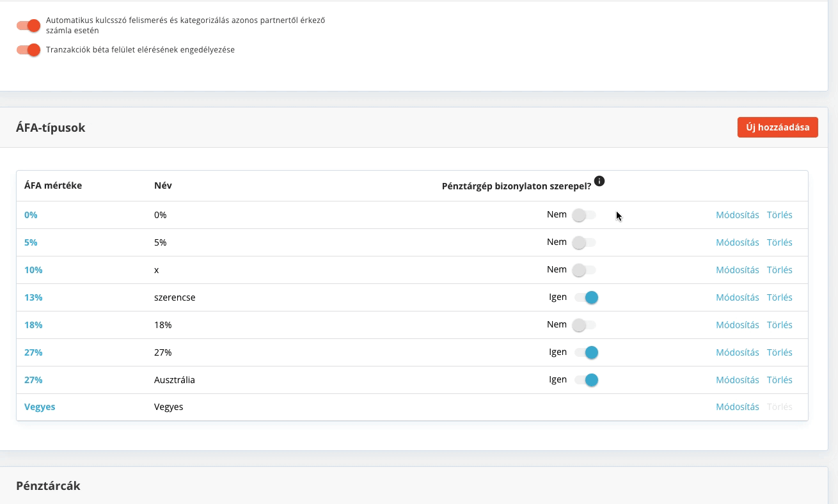Turn off the toggle for 27% named 27%

[586, 352]
